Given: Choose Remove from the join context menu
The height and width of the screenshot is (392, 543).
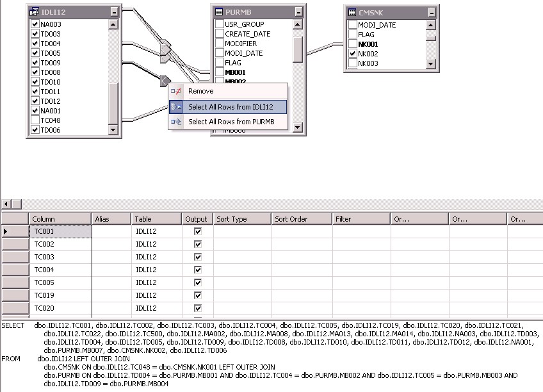Looking at the screenshot, I should click(228, 91).
